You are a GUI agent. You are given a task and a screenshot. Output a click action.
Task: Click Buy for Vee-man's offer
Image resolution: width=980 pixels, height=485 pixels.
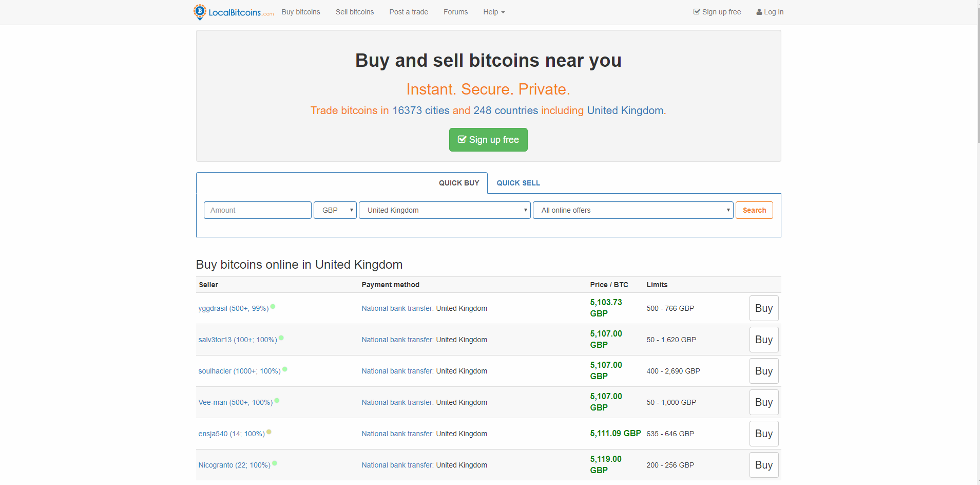click(x=764, y=402)
